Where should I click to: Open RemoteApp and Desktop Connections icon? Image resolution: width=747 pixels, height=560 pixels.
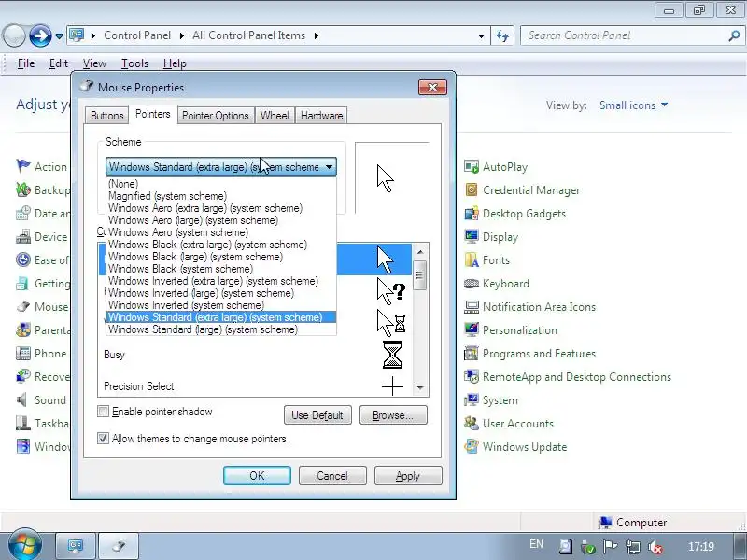472,377
